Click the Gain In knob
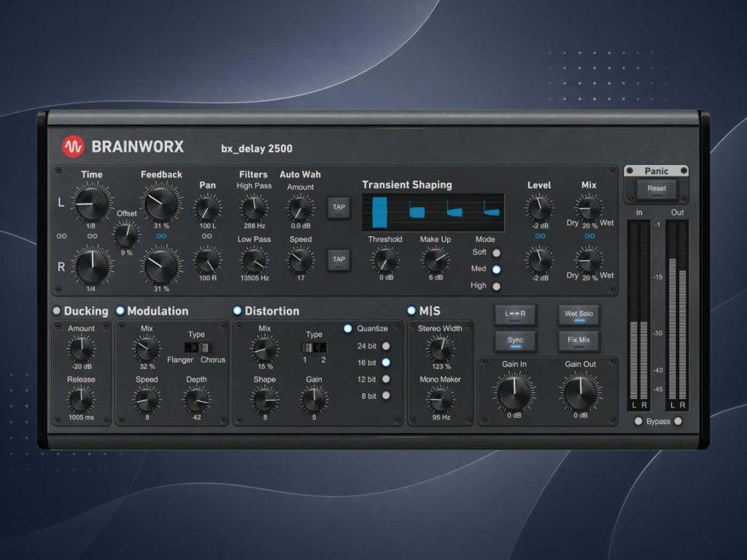Viewport: 747px width, 560px height. click(514, 392)
